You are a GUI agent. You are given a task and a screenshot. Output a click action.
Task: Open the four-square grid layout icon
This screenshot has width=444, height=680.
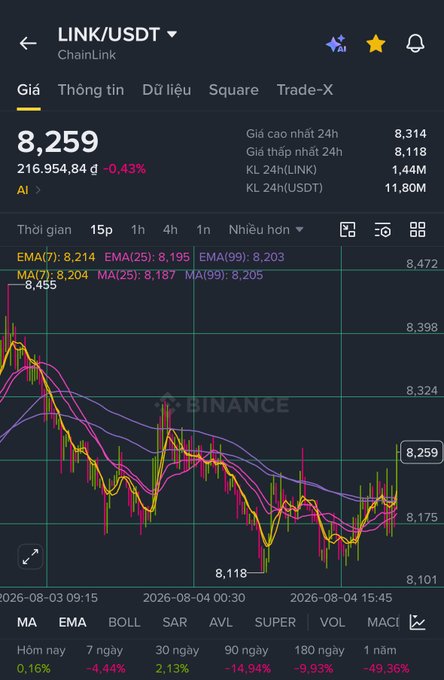[418, 229]
